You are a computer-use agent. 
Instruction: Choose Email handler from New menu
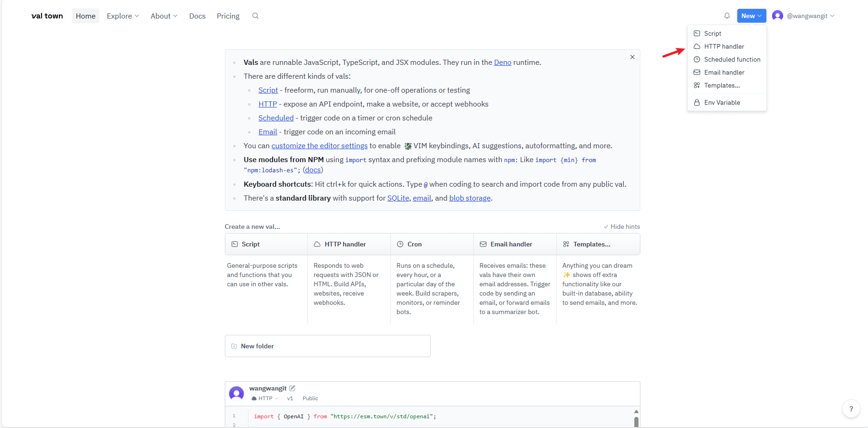coord(727,72)
